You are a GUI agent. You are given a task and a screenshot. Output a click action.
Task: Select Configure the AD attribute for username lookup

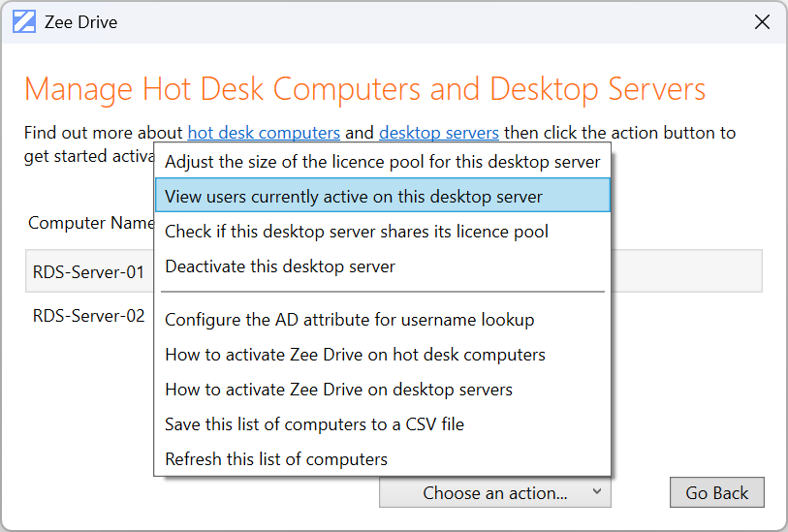coord(350,320)
